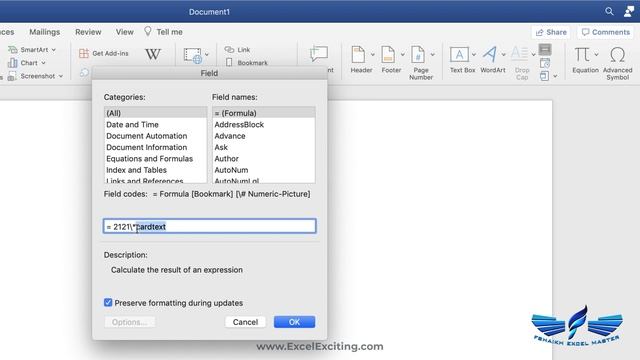Click the comment bubble icon in ribbon
640x360 pixels.
(319, 53)
